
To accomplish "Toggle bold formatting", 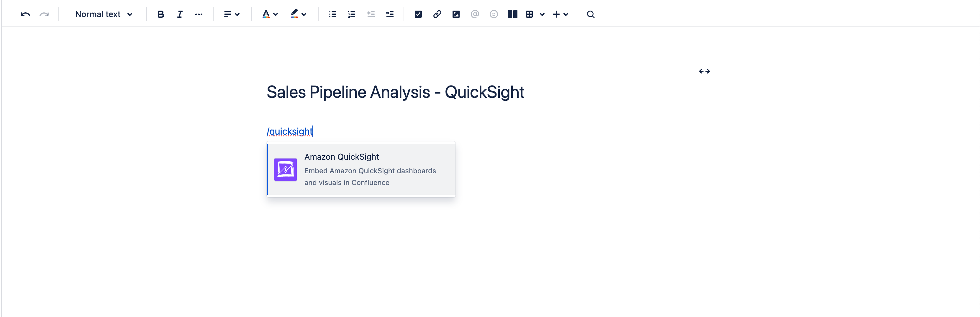I will tap(161, 14).
